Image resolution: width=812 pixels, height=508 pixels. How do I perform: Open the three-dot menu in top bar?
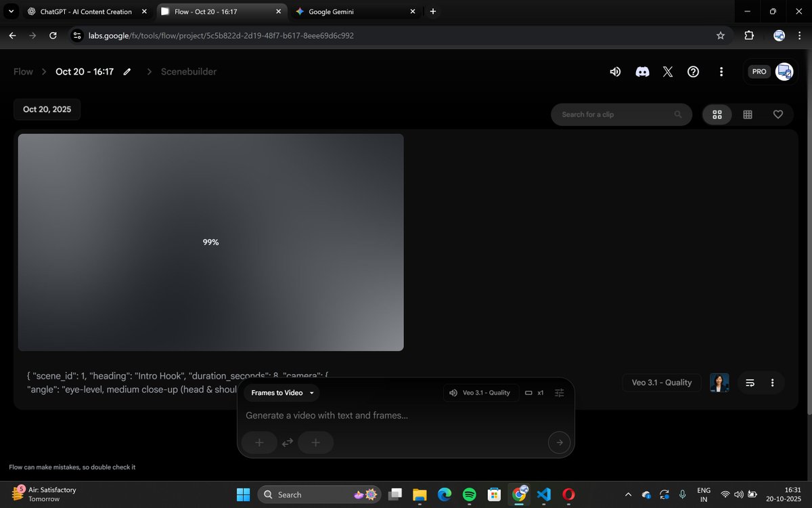click(721, 71)
